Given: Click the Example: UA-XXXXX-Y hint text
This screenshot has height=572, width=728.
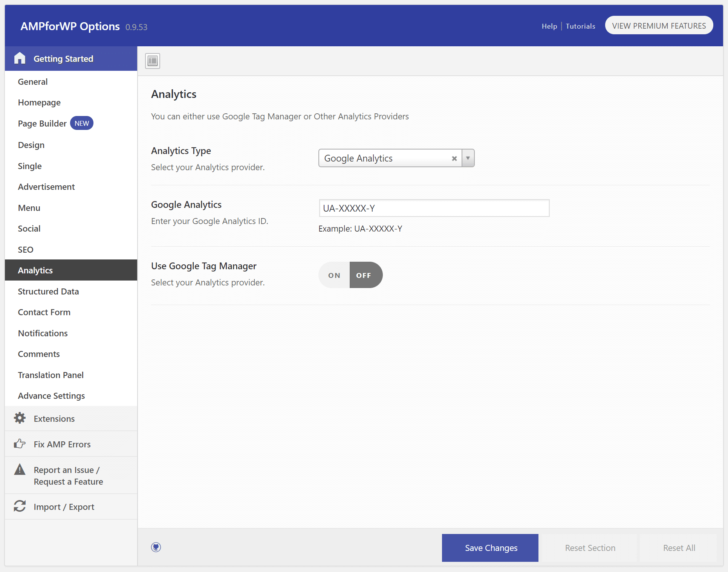Looking at the screenshot, I should [x=360, y=229].
